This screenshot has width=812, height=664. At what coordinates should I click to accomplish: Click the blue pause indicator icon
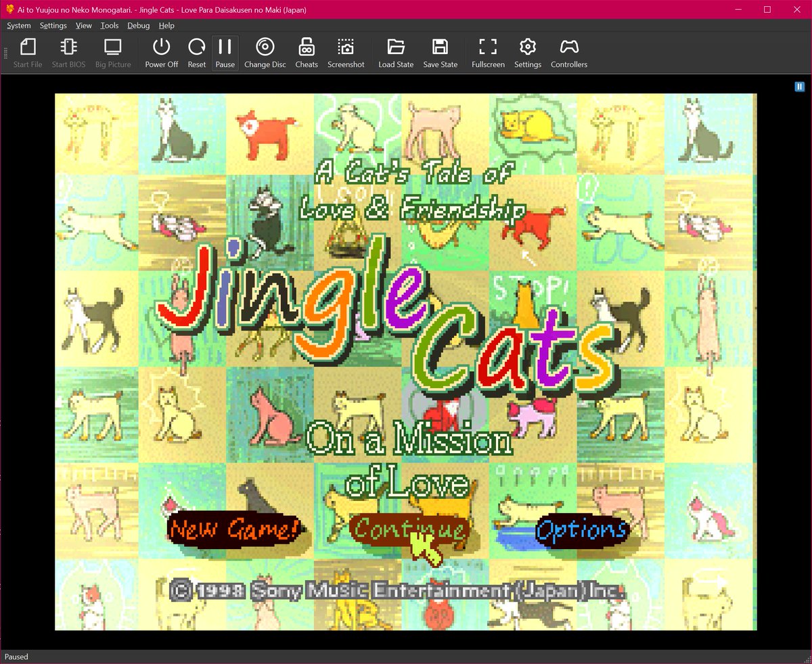coord(799,87)
